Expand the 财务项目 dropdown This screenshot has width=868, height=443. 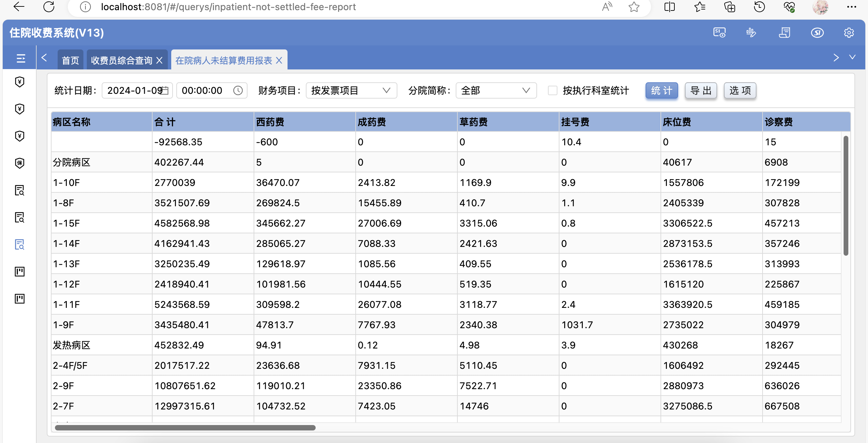351,90
